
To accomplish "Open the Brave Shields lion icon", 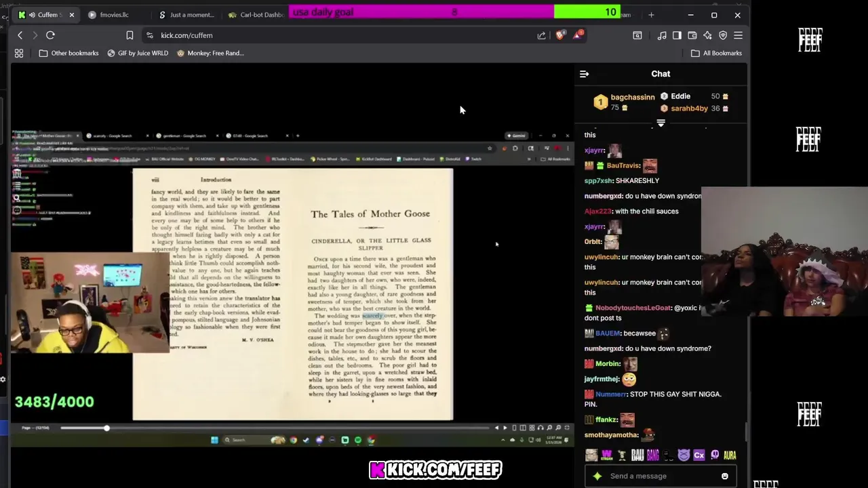I will [559, 35].
